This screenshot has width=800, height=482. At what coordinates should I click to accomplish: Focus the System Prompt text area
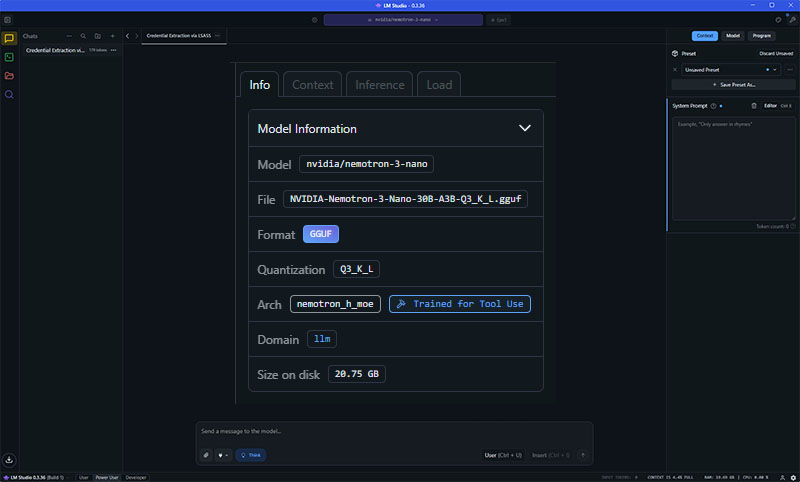(x=733, y=168)
